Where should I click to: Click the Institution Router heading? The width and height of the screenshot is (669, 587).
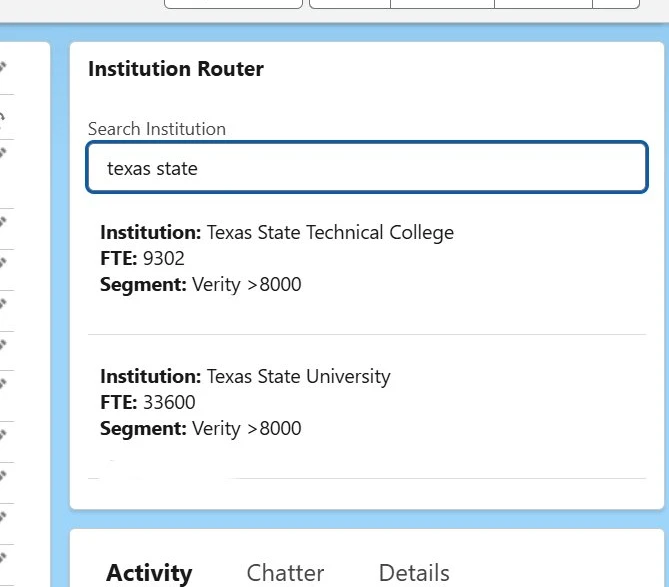[176, 69]
